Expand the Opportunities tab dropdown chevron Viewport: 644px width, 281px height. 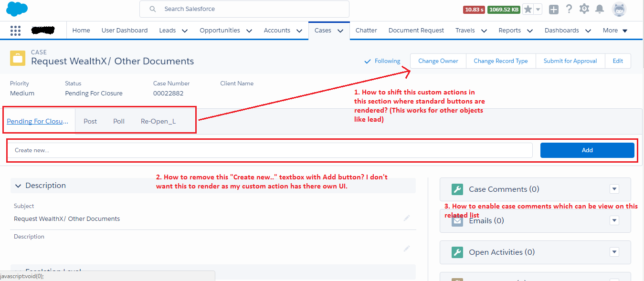pos(249,31)
